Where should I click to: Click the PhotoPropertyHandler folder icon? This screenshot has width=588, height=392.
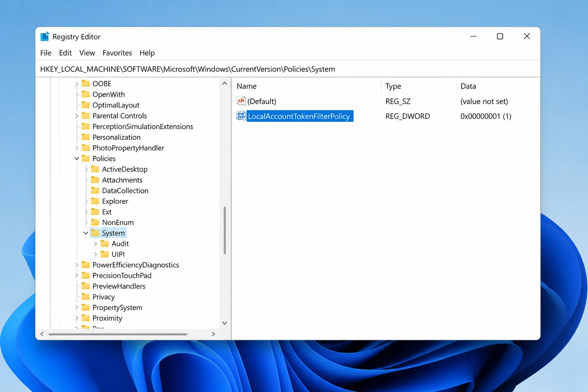(x=86, y=148)
